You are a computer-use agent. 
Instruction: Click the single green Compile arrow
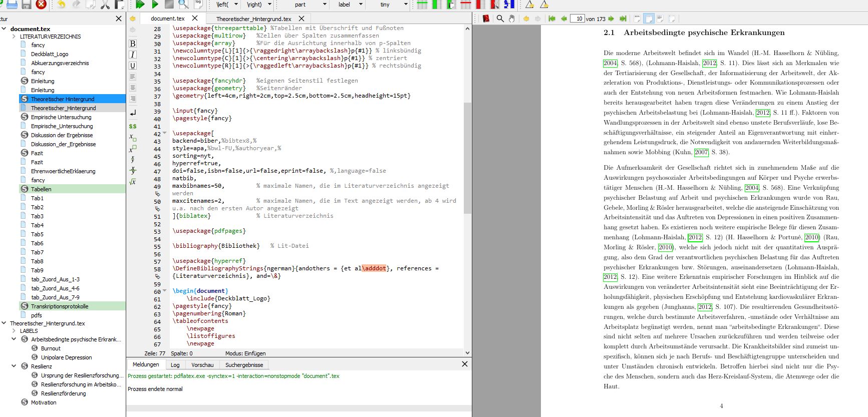[155, 5]
